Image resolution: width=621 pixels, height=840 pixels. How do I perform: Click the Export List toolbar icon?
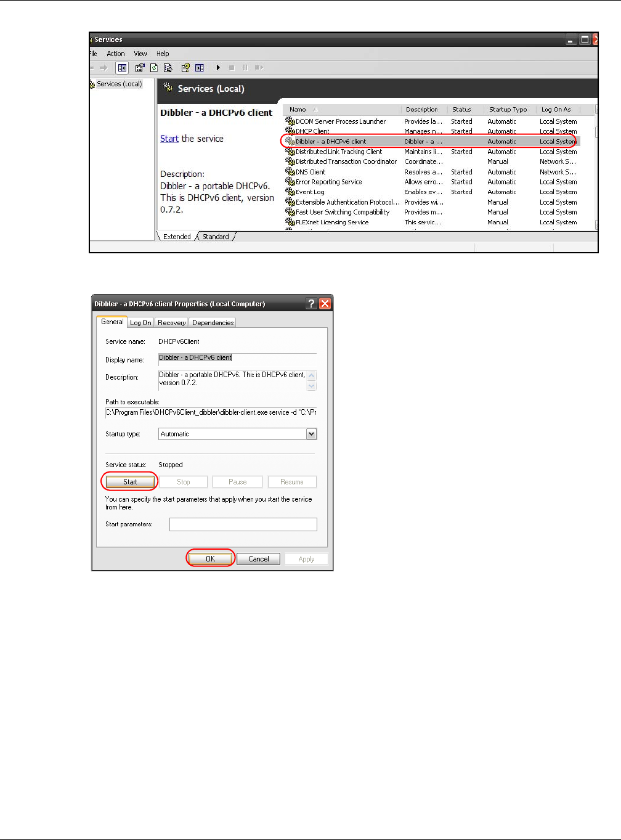(x=168, y=68)
